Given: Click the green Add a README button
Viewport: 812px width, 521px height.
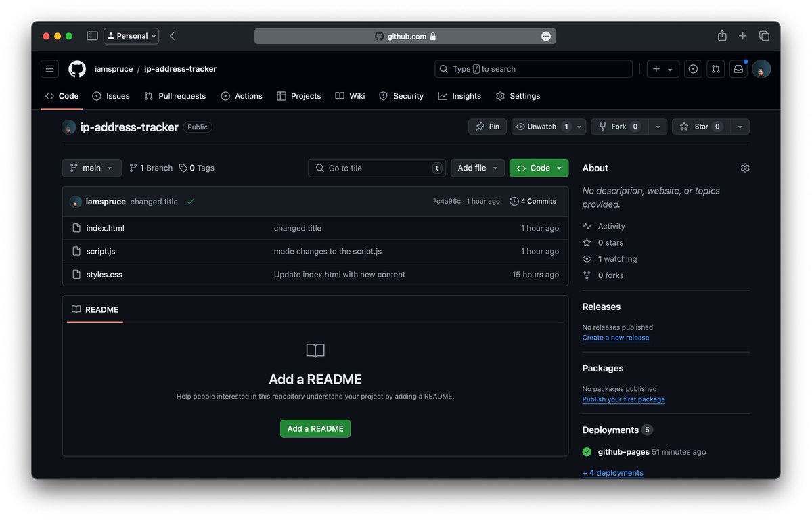Looking at the screenshot, I should [315, 428].
